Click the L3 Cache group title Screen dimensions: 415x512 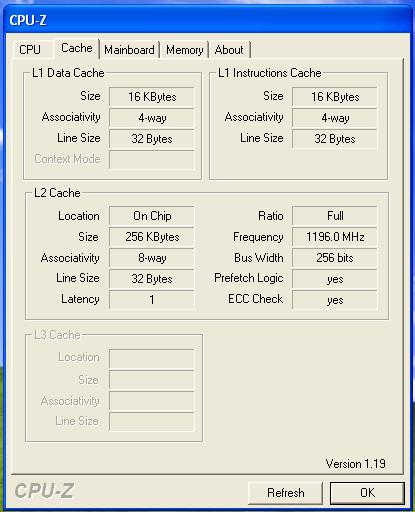(57, 335)
